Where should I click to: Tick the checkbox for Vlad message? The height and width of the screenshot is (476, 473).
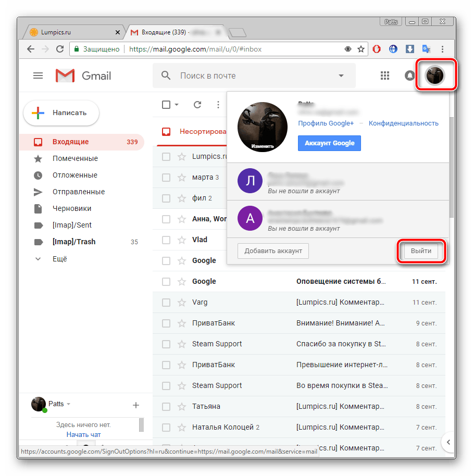pos(166,240)
